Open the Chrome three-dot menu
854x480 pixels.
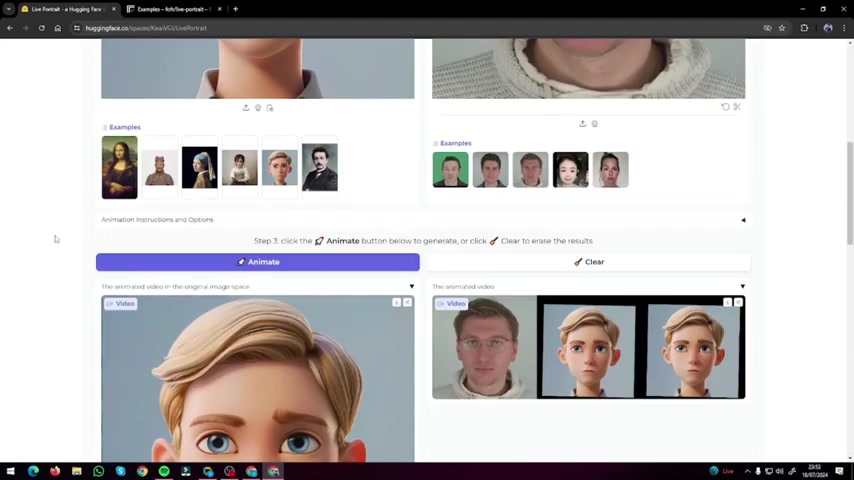(844, 28)
